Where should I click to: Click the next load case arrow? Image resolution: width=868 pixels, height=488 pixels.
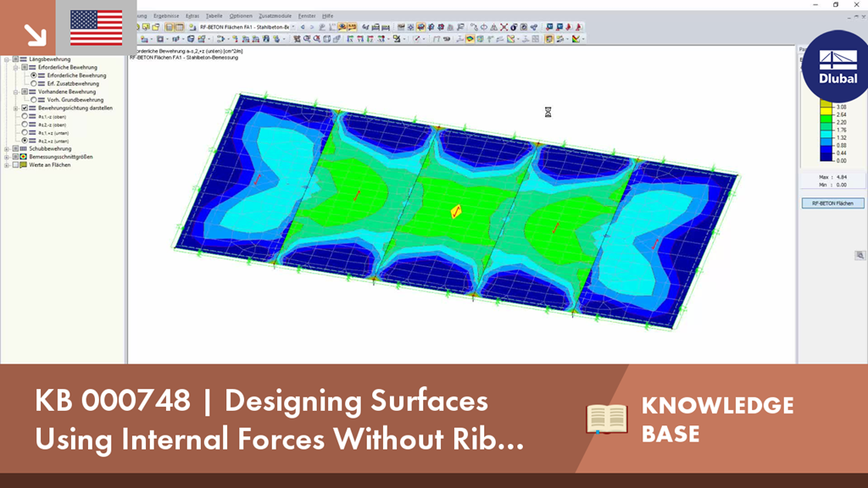(x=312, y=27)
